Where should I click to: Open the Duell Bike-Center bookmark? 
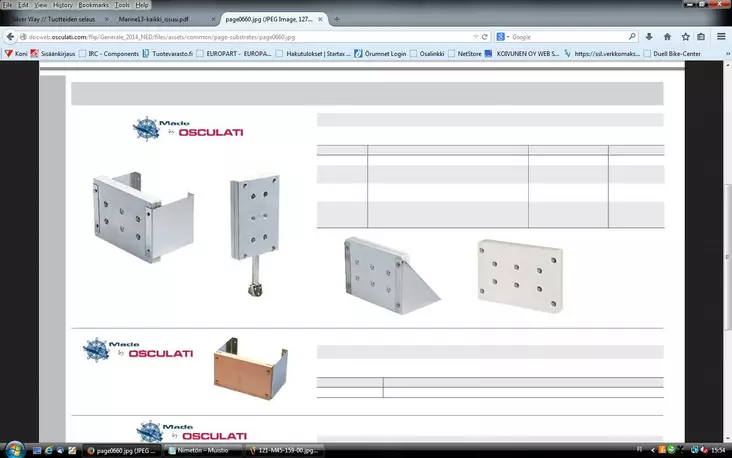coord(672,54)
